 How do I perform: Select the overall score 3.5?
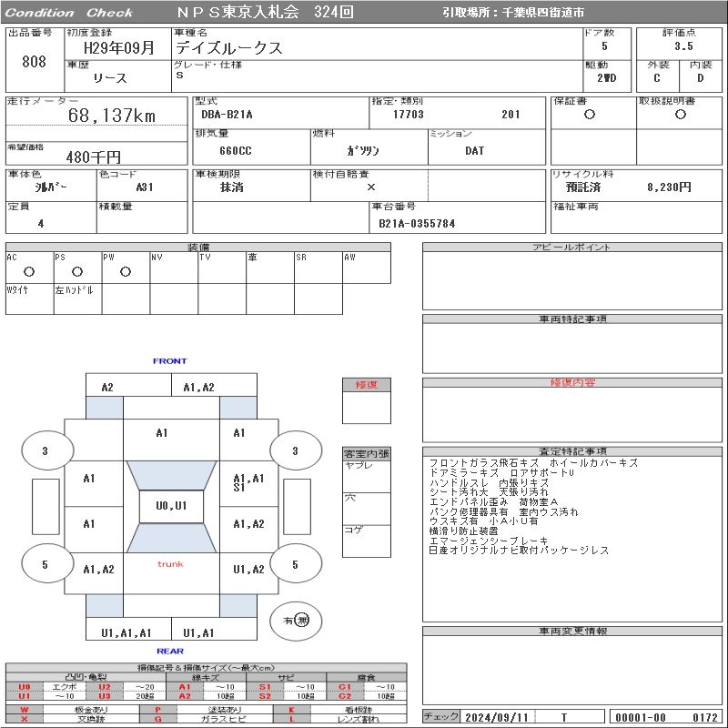tap(683, 46)
